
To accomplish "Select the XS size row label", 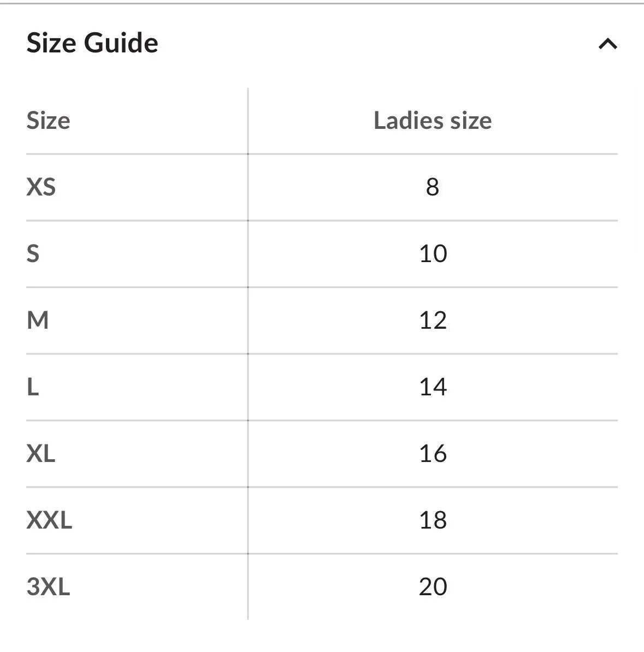I will click(41, 187).
